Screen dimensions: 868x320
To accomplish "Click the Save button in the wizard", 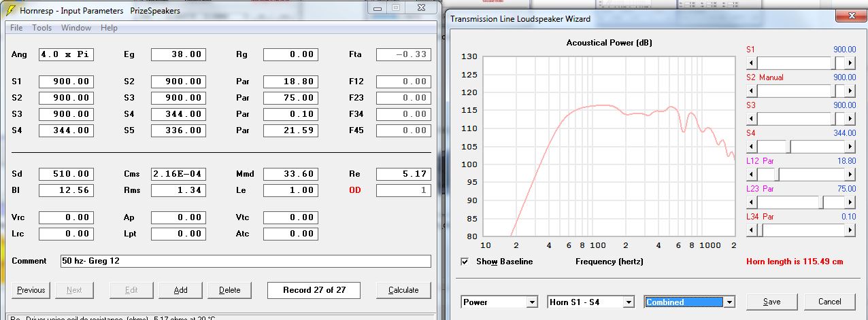I will pos(771,302).
